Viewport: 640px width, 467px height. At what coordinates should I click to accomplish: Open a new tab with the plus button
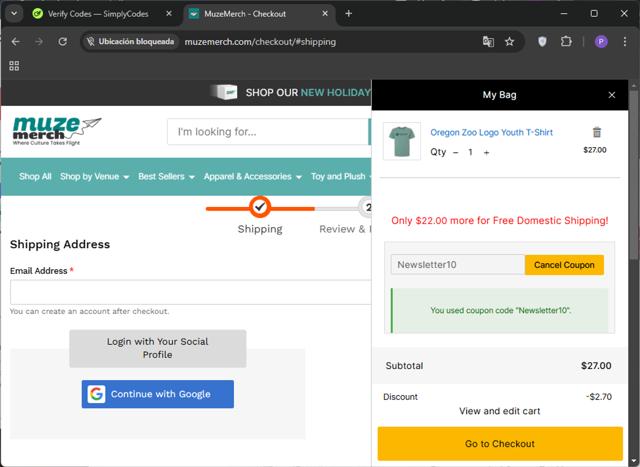349,13
